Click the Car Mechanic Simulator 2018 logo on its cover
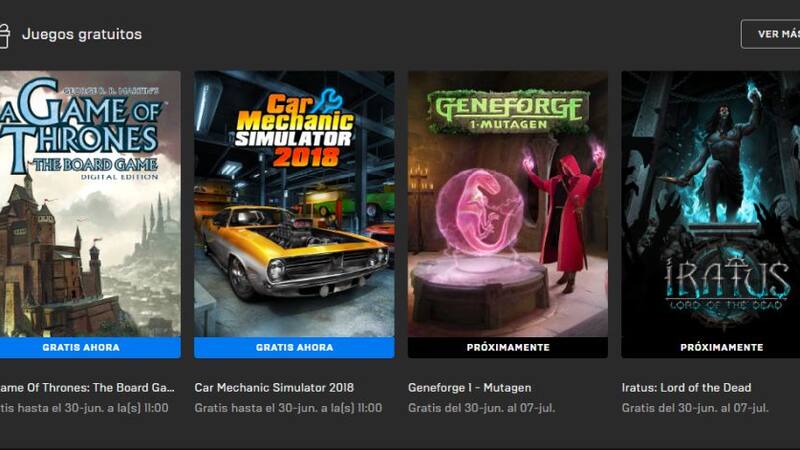800x450 pixels. (294, 130)
